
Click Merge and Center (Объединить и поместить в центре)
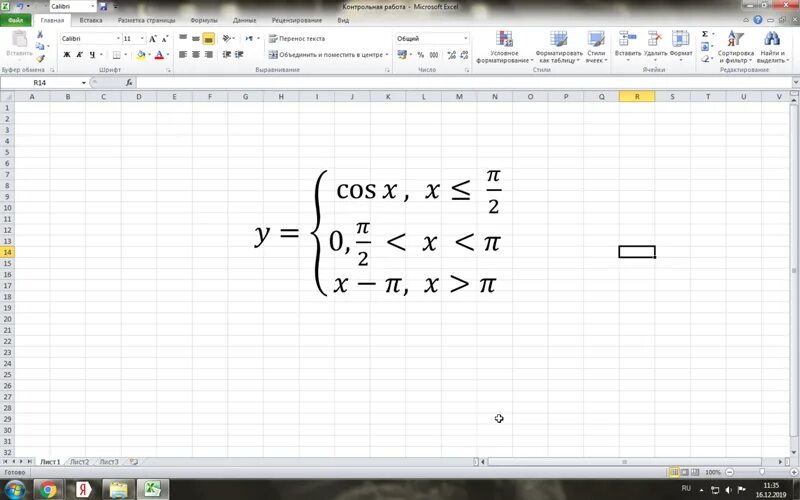click(x=326, y=55)
